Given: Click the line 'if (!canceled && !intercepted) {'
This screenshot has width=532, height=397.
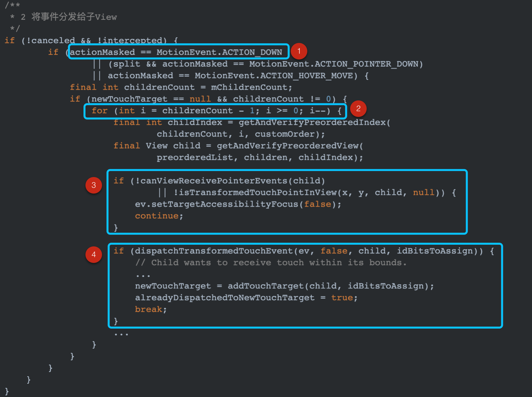Looking at the screenshot, I should point(91,40).
